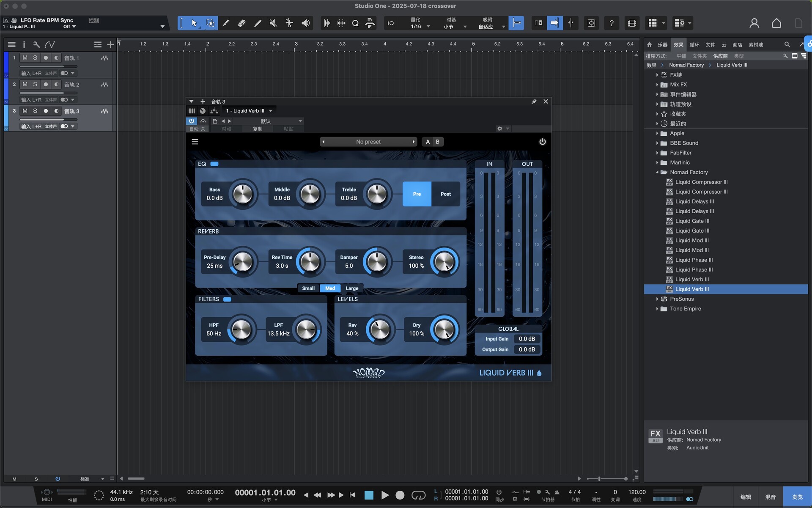Select next preset arrow in Liquid Verb
812x508 pixels.
coord(413,142)
